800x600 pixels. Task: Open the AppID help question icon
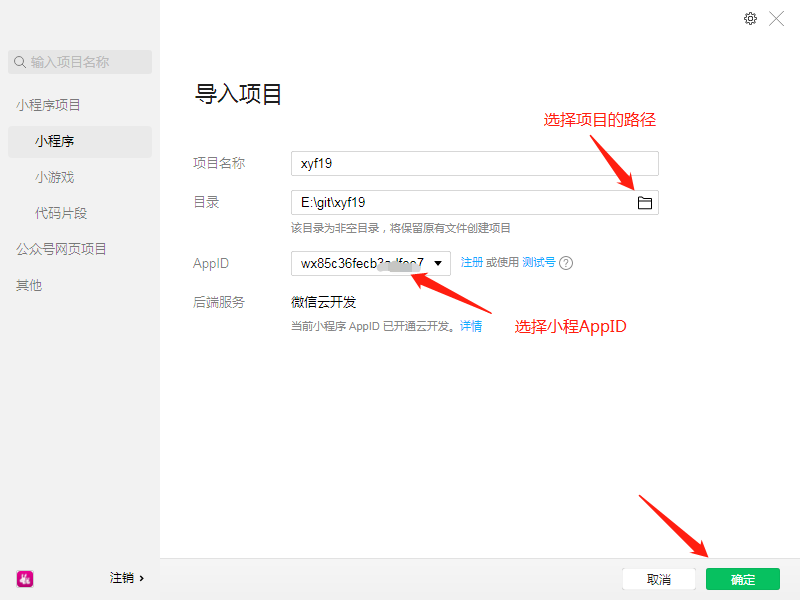[566, 263]
